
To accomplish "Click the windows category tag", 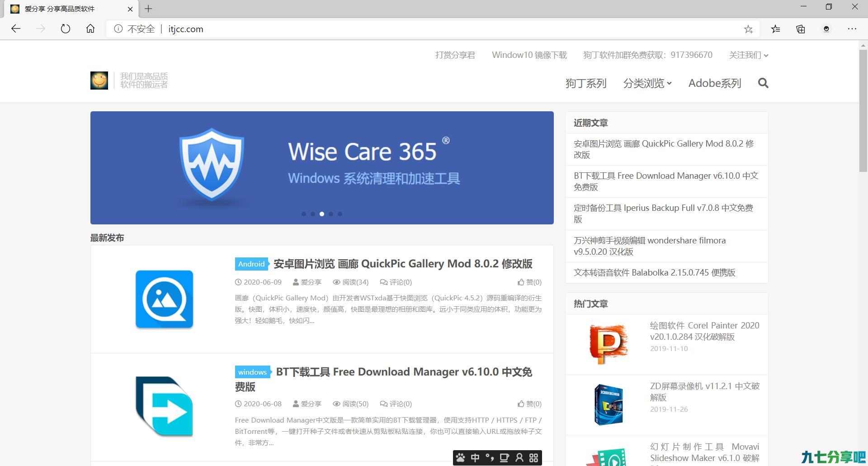I will tap(252, 372).
